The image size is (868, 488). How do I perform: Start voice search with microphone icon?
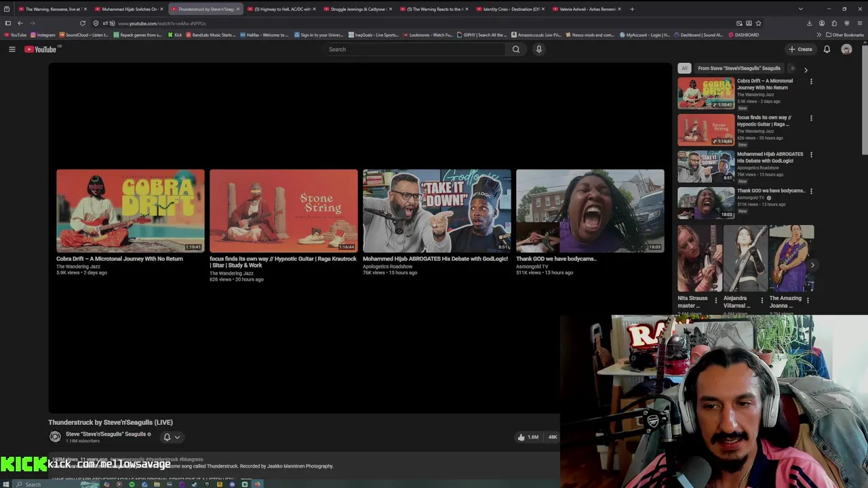(539, 49)
